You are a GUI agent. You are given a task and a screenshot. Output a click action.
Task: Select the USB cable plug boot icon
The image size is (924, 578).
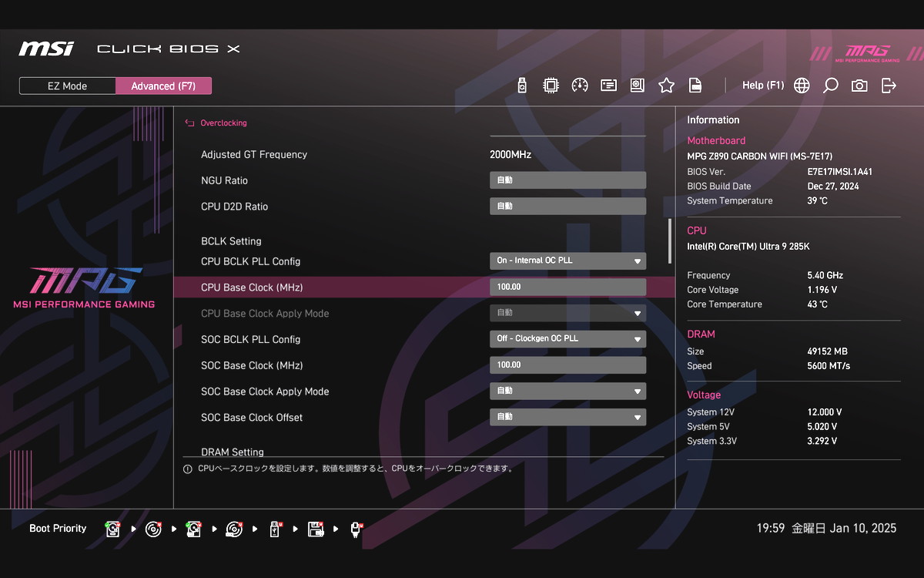click(x=356, y=529)
